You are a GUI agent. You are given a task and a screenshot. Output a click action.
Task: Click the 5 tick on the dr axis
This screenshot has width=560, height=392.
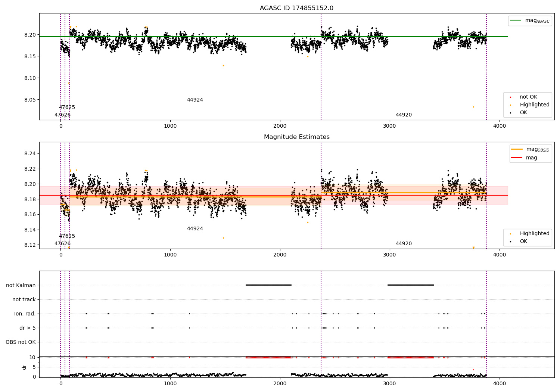[x=34, y=367]
